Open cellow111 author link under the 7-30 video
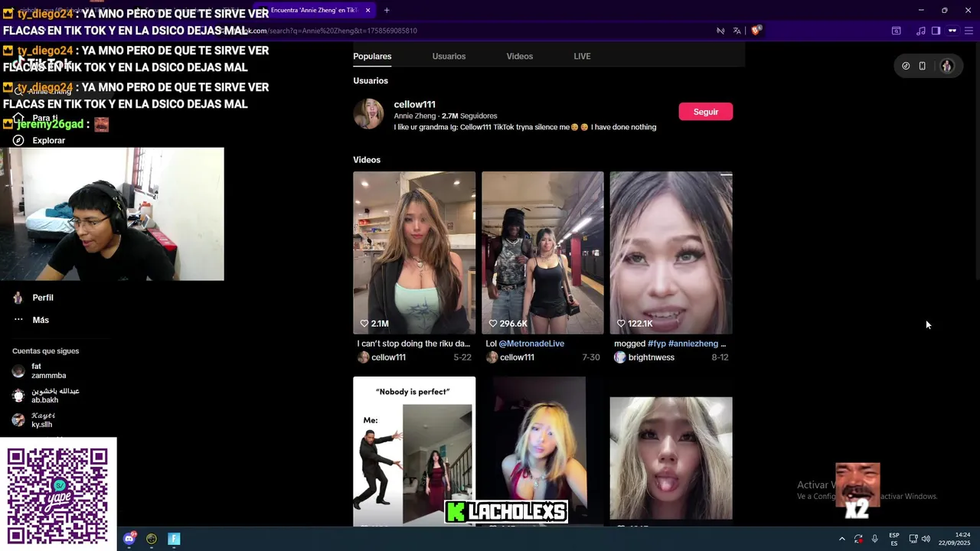The width and height of the screenshot is (980, 551). pos(517,357)
